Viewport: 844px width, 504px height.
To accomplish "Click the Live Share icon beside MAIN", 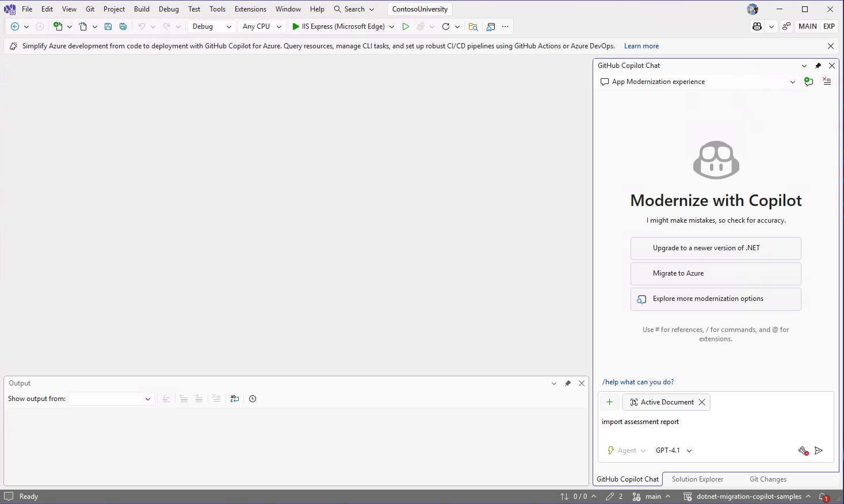I will 786,26.
